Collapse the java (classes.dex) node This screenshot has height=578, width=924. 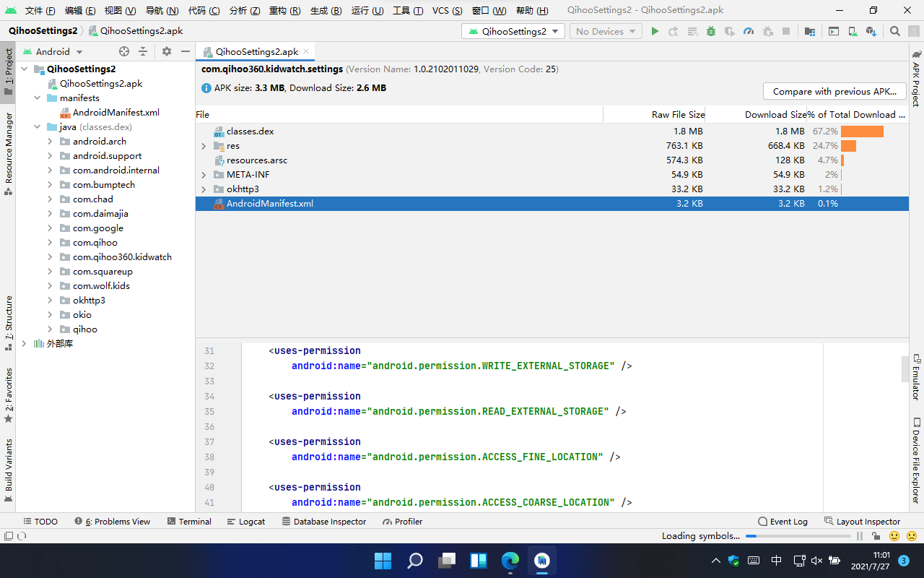[x=37, y=126]
